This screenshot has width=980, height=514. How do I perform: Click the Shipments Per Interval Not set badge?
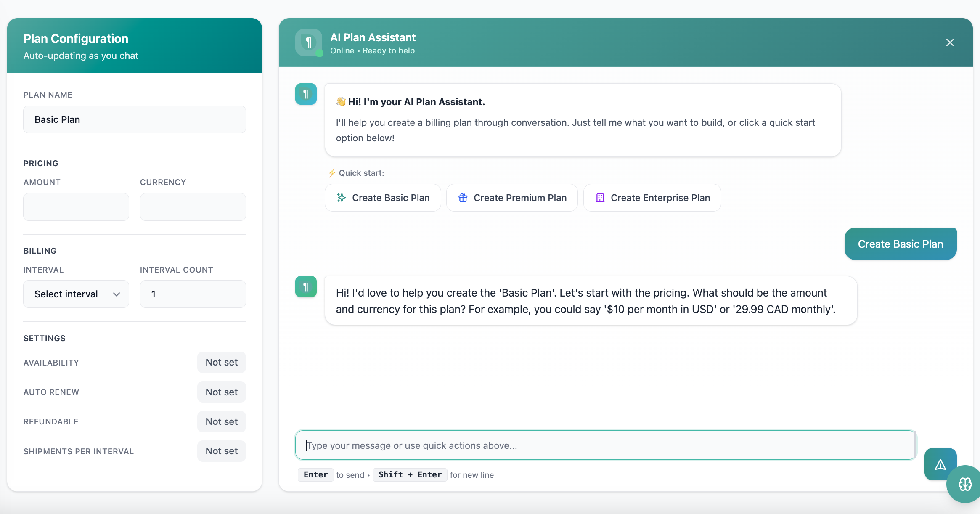[x=221, y=451]
